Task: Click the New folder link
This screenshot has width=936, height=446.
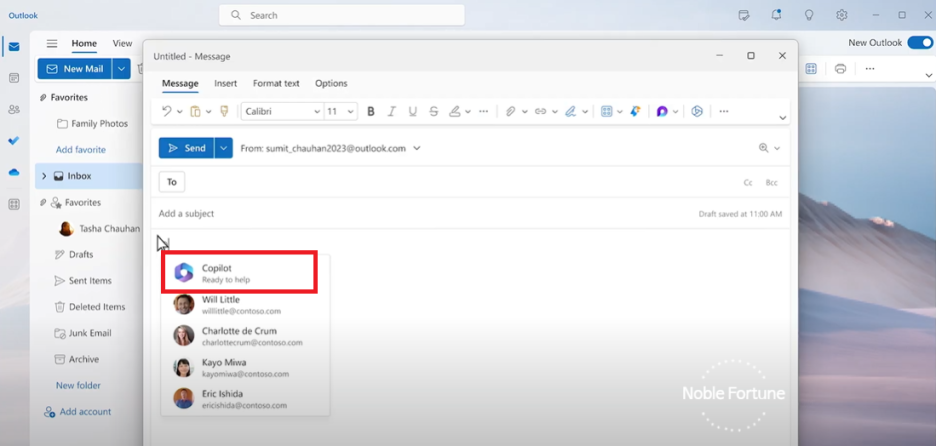Action: [78, 386]
